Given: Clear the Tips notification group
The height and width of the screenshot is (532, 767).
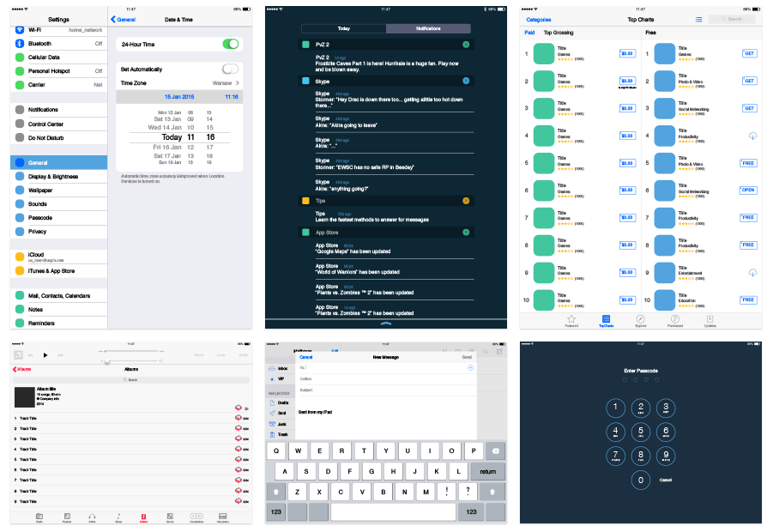Looking at the screenshot, I should click(x=466, y=201).
